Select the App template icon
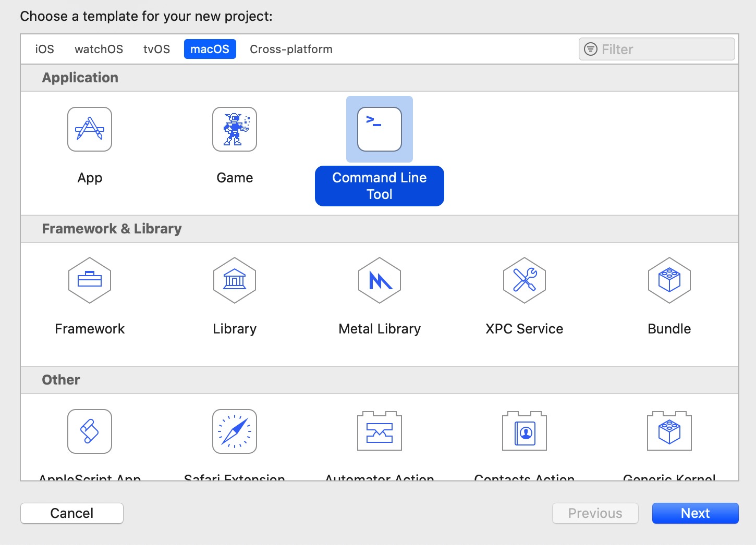Viewport: 756px width, 545px height. point(90,129)
